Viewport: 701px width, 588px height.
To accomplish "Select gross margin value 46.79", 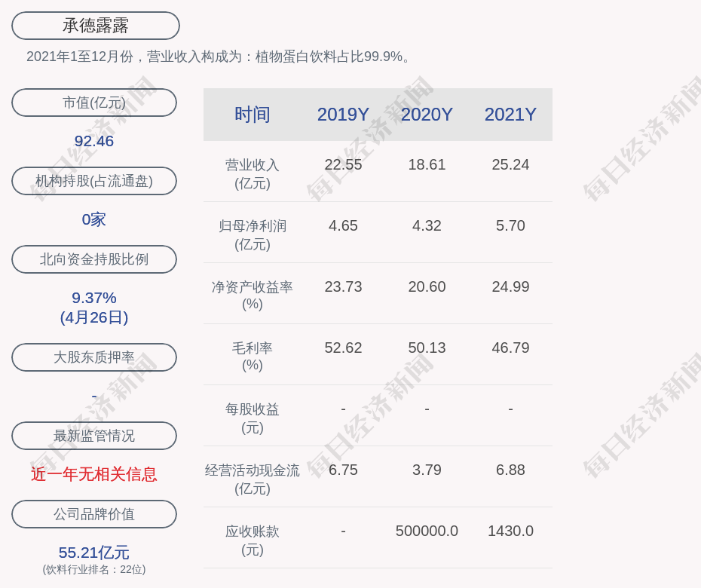I will tap(510, 348).
